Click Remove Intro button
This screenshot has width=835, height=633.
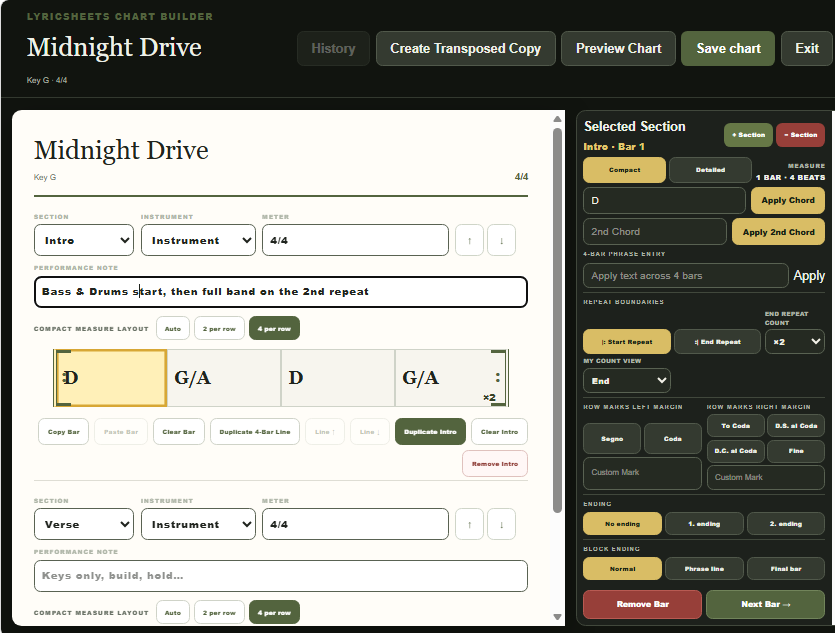[495, 464]
